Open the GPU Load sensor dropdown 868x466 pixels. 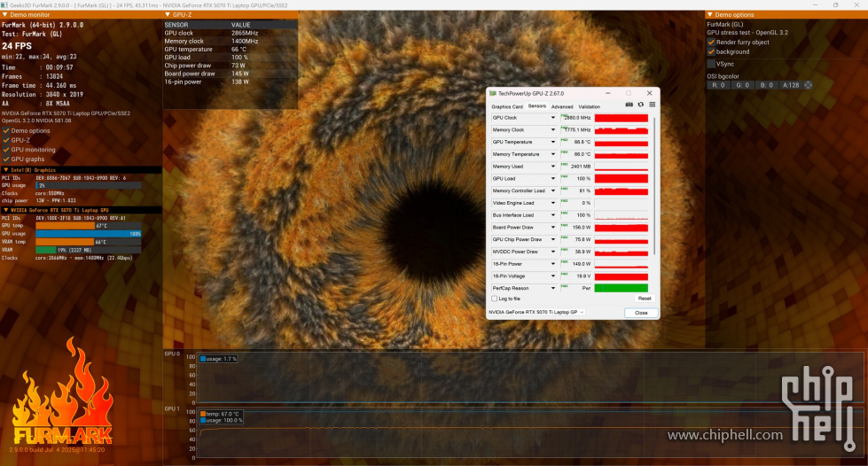(x=552, y=179)
